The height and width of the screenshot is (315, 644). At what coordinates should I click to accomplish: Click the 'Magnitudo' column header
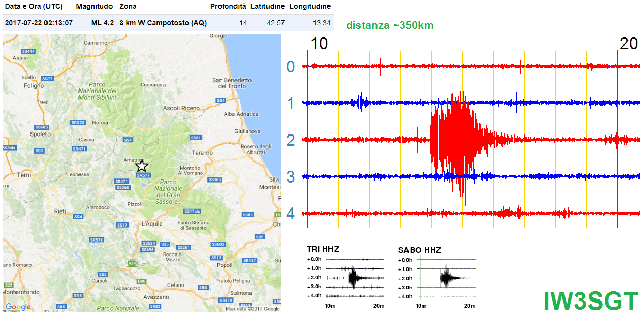click(x=94, y=7)
